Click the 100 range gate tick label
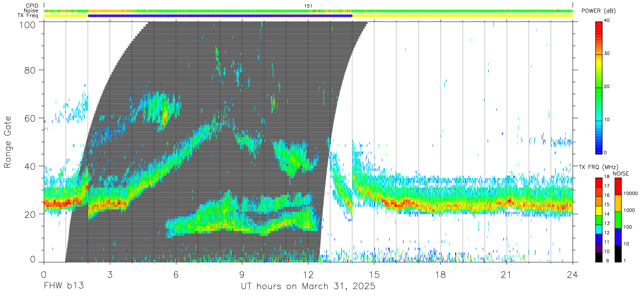Viewport: 644px width, 297px height. [x=28, y=25]
